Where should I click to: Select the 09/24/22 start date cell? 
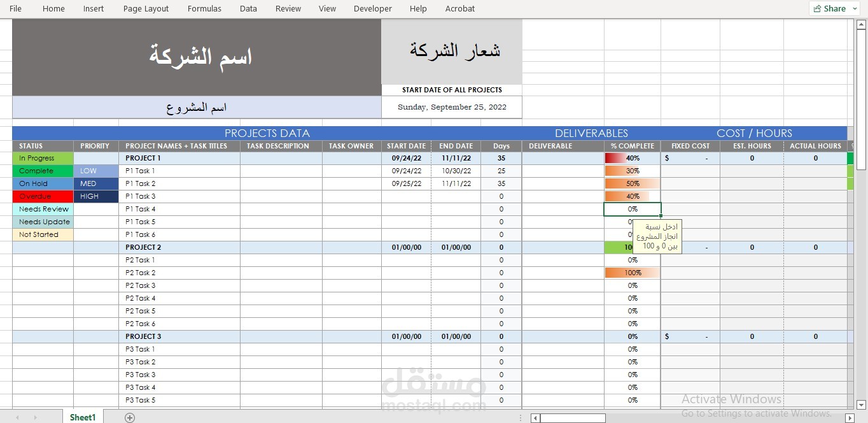407,158
